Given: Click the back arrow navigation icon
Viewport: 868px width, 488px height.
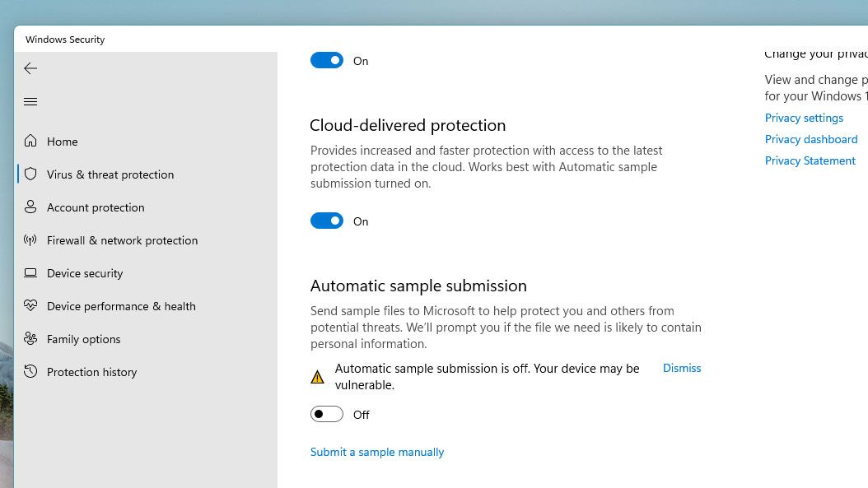Looking at the screenshot, I should tap(30, 68).
